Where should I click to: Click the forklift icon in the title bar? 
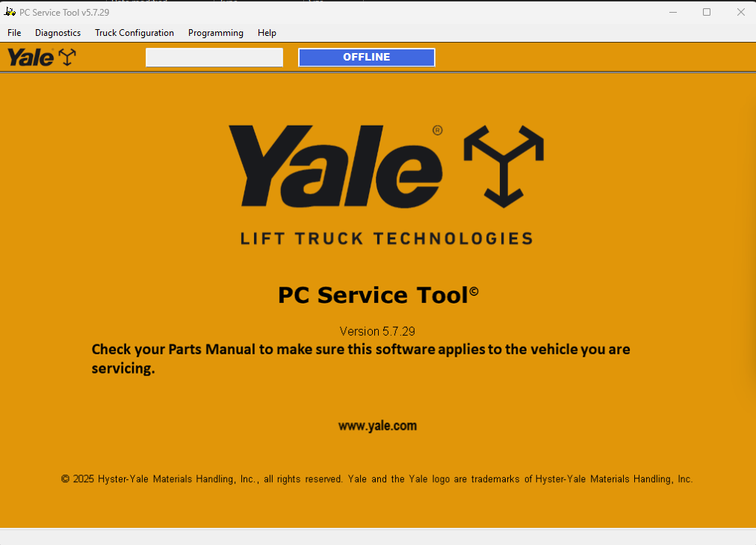(x=9, y=11)
